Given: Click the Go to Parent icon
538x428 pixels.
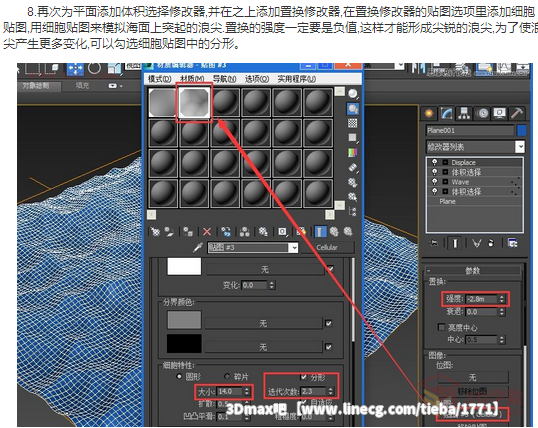Looking at the screenshot, I should click(334, 232).
